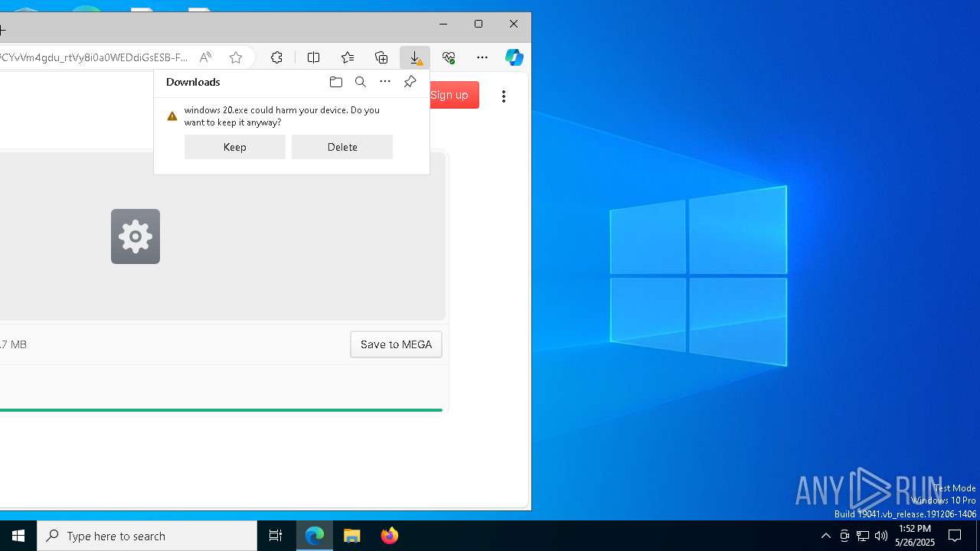The image size is (980, 551).
Task: Maximize the Edge browser window
Action: coord(479,24)
